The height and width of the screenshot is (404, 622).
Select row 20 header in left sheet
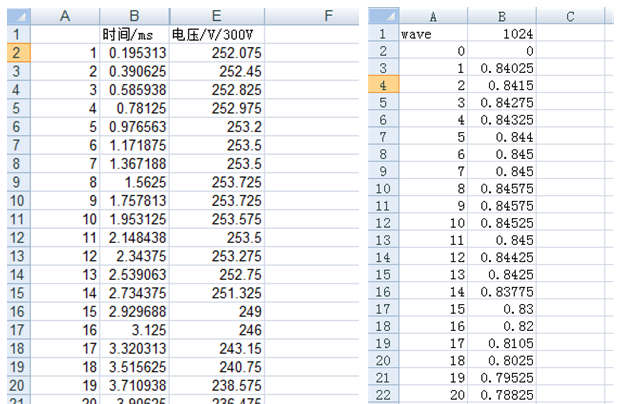[x=19, y=385]
